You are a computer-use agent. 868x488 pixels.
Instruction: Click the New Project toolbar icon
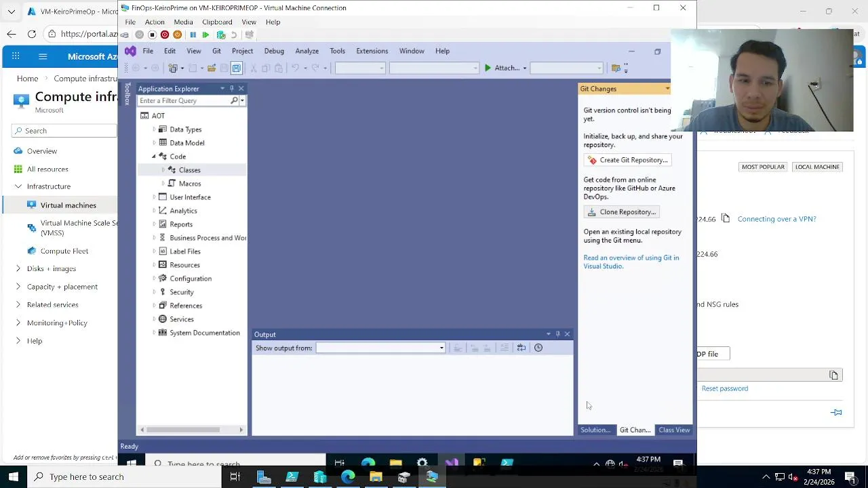173,68
